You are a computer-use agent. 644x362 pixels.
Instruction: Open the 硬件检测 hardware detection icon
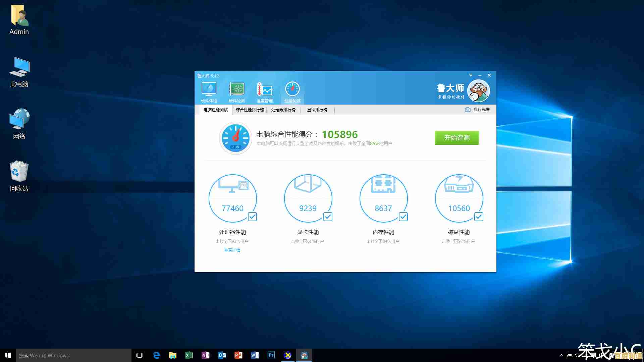pyautogui.click(x=236, y=92)
